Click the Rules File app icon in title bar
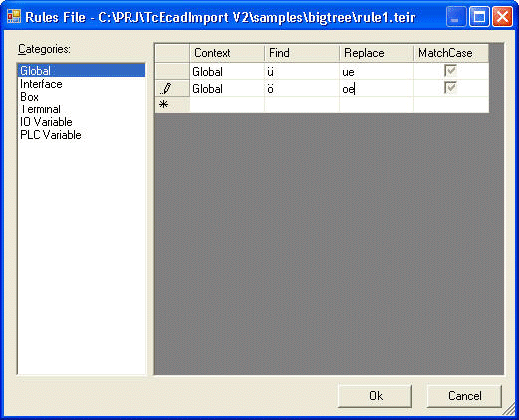The image size is (519, 420). pyautogui.click(x=14, y=16)
